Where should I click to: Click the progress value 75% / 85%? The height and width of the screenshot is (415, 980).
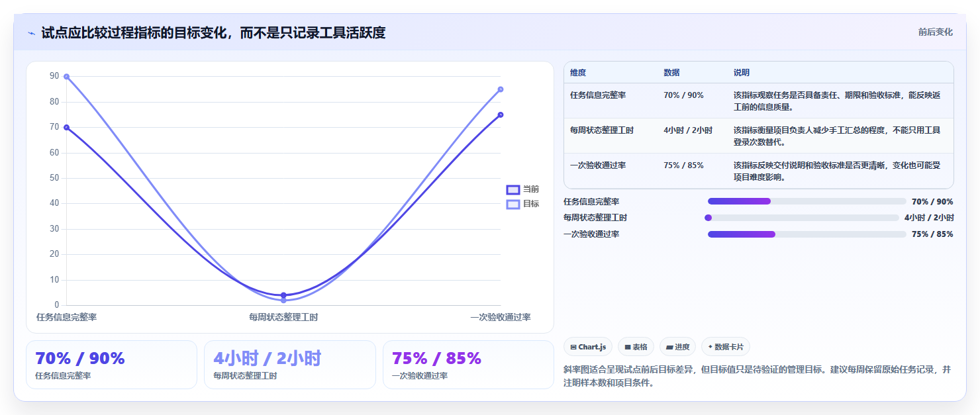932,234
